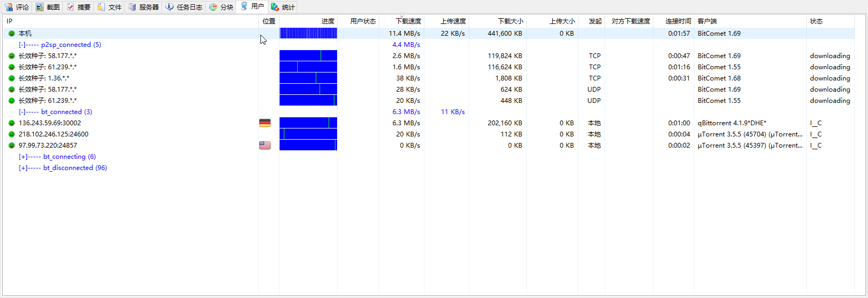Sort by the 连接时间 column header
Image resolution: width=868 pixels, height=298 pixels.
[x=674, y=21]
